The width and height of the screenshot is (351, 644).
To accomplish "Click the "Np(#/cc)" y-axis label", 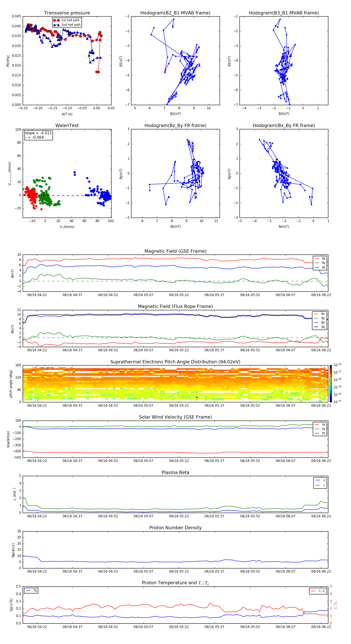I will 13,550.
